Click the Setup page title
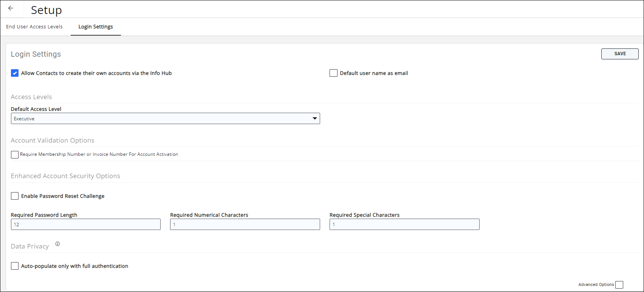Viewport: 644px width, 292px height. pyautogui.click(x=46, y=10)
